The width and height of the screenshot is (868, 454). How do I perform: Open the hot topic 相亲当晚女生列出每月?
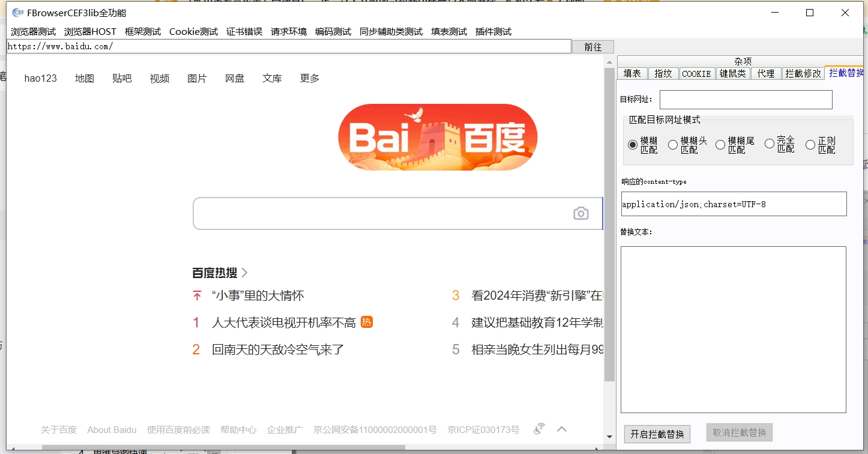537,350
